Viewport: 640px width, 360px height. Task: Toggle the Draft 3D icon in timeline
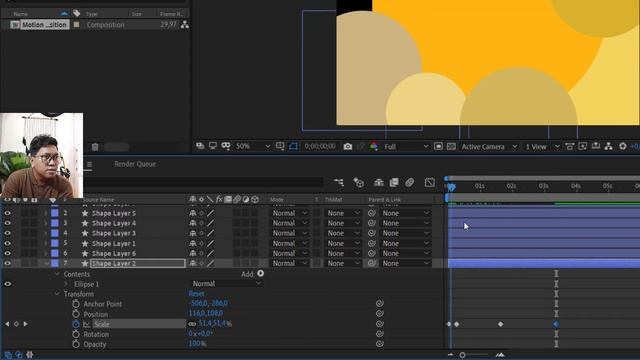tap(359, 182)
